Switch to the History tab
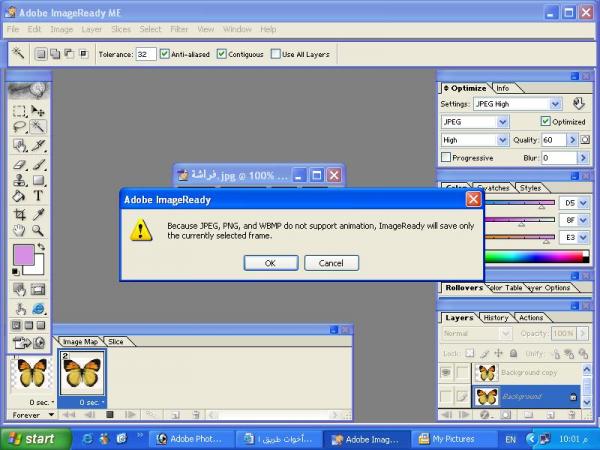The image size is (600, 450). (496, 318)
